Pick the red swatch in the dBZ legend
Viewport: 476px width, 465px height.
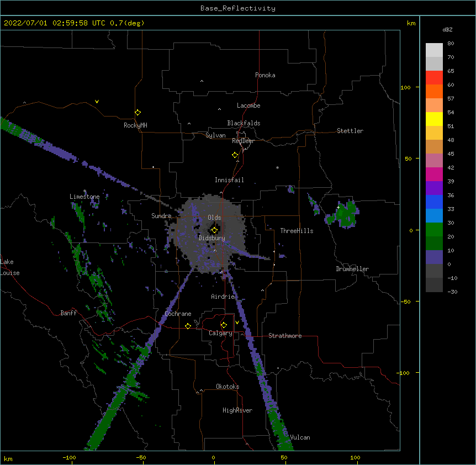pos(434,77)
